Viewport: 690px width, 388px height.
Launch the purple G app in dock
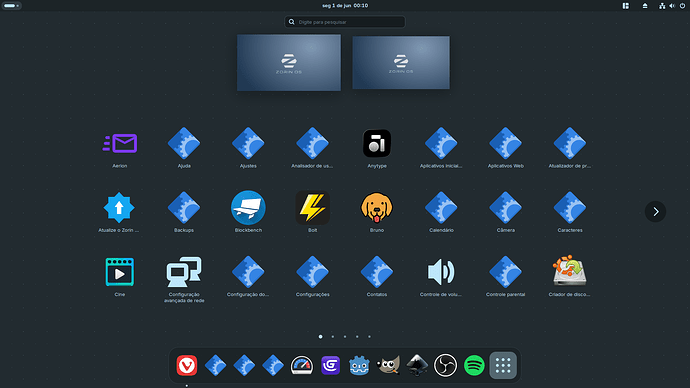pos(330,365)
